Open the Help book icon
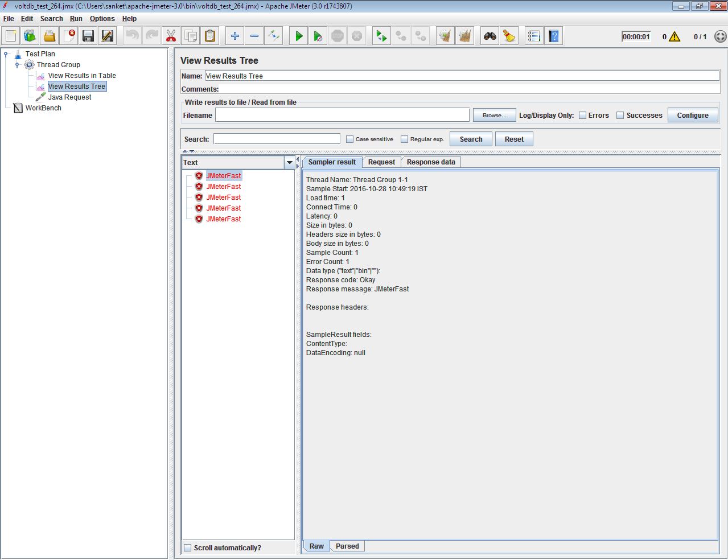Viewport: 728px width, 560px height. pyautogui.click(x=554, y=36)
